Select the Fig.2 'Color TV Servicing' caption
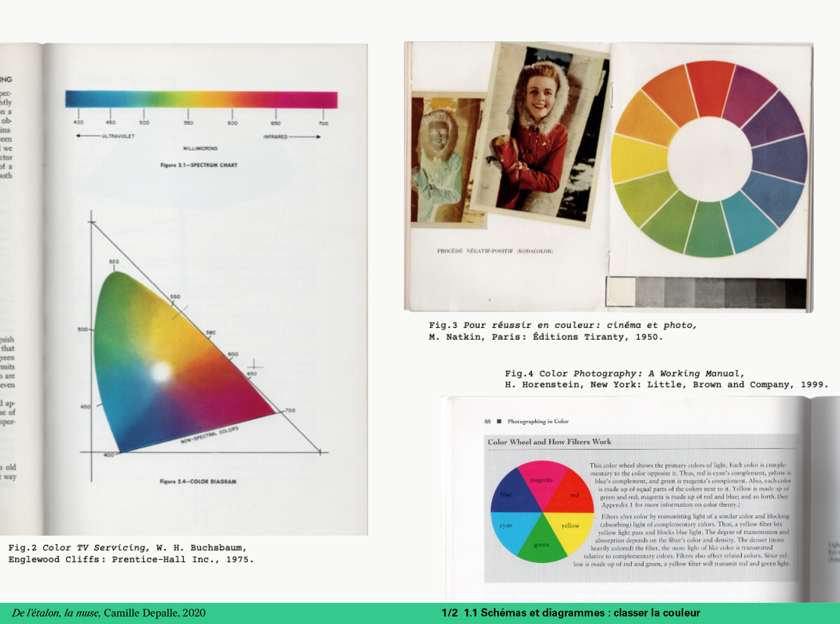840x624 pixels. click(131, 553)
